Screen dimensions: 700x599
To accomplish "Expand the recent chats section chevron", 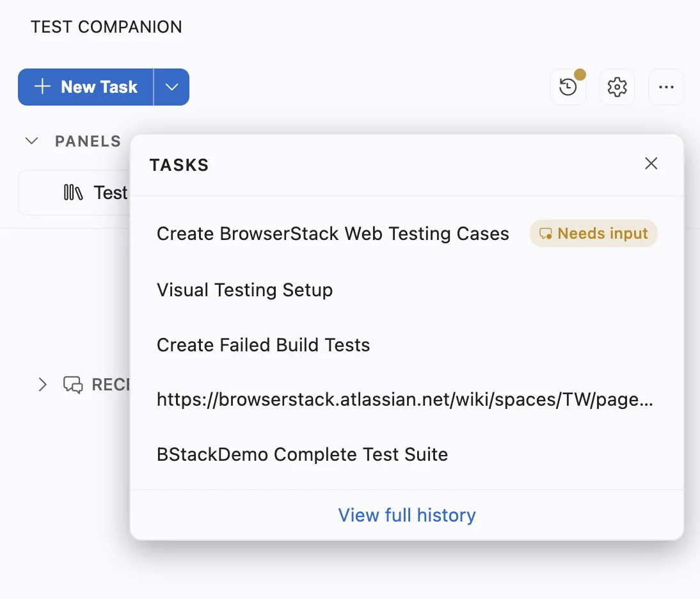I will (x=42, y=385).
